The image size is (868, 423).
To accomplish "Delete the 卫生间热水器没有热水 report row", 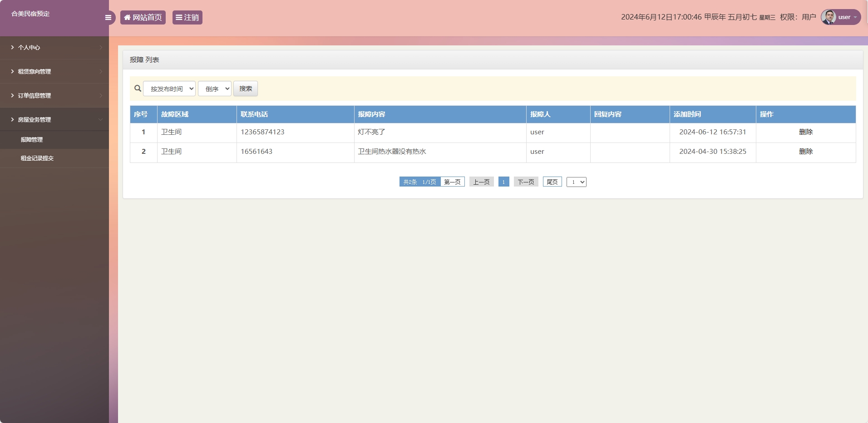I will click(x=806, y=152).
